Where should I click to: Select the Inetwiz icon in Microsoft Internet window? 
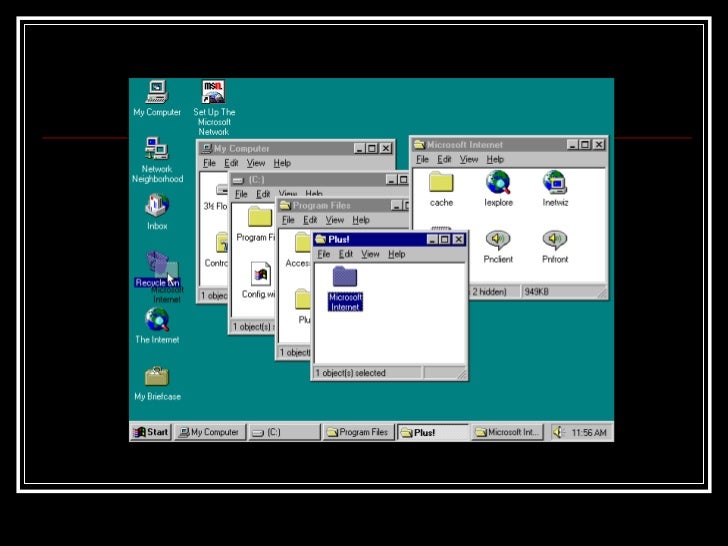point(555,189)
